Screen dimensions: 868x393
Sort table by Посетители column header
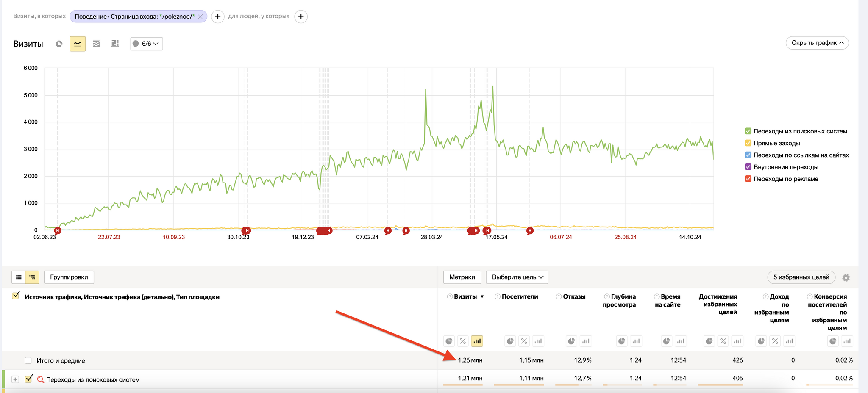pos(520,296)
